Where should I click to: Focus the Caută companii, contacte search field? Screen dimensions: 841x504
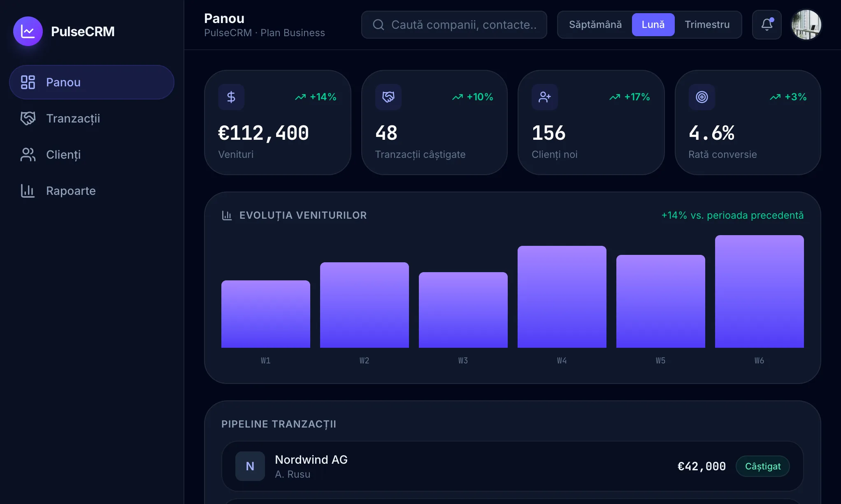tap(454, 25)
